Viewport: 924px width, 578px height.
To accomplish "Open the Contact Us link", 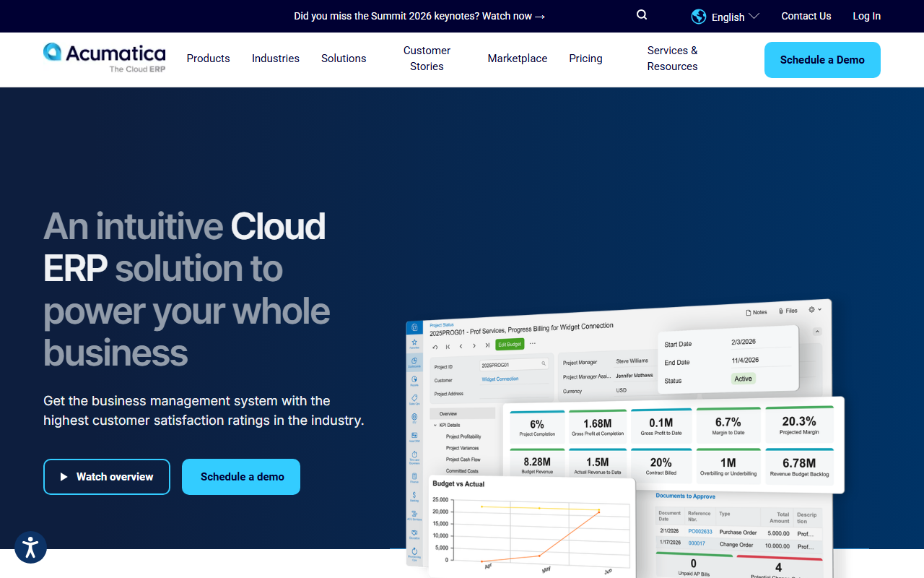I will tap(806, 16).
